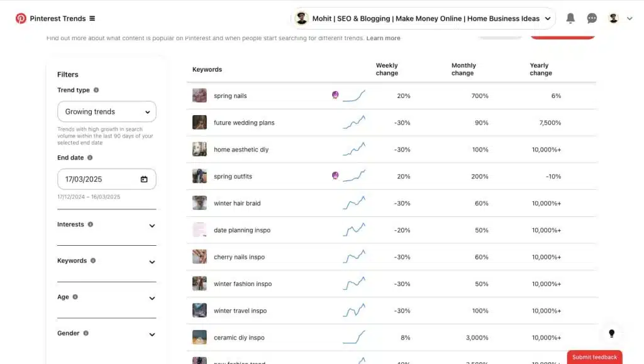Click the info icon beside Trend type
644x364 pixels.
pos(95,90)
